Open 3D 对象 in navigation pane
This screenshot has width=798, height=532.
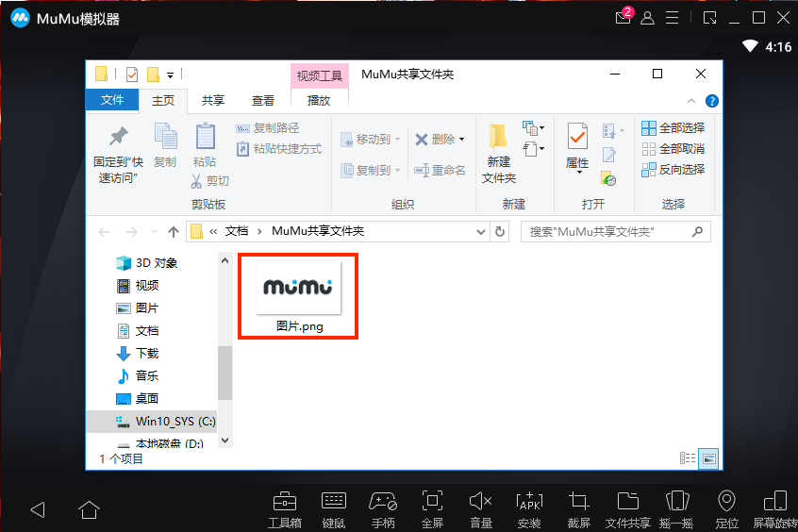point(146,262)
